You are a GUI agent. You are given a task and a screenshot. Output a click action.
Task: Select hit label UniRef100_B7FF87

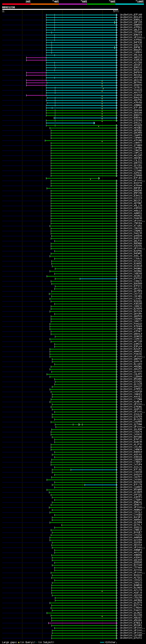tap(131, 278)
